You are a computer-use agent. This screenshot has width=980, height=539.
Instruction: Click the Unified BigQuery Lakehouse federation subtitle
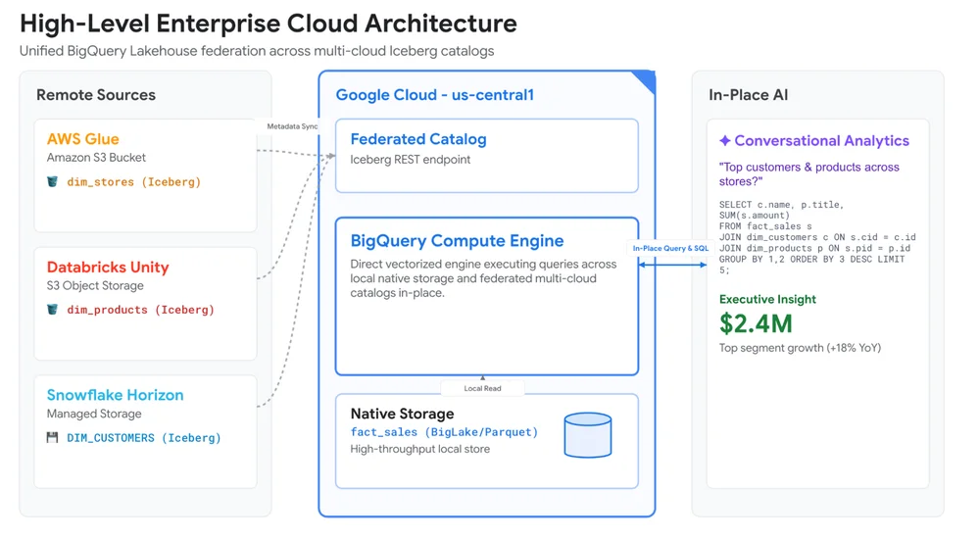click(x=257, y=51)
